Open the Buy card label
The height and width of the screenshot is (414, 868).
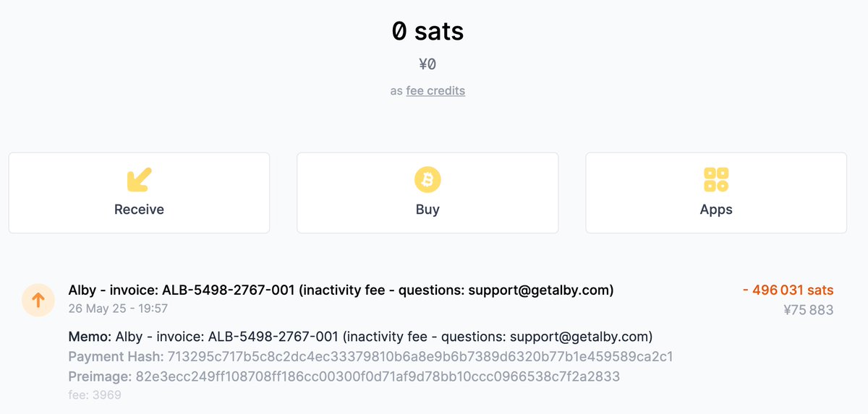pos(427,210)
